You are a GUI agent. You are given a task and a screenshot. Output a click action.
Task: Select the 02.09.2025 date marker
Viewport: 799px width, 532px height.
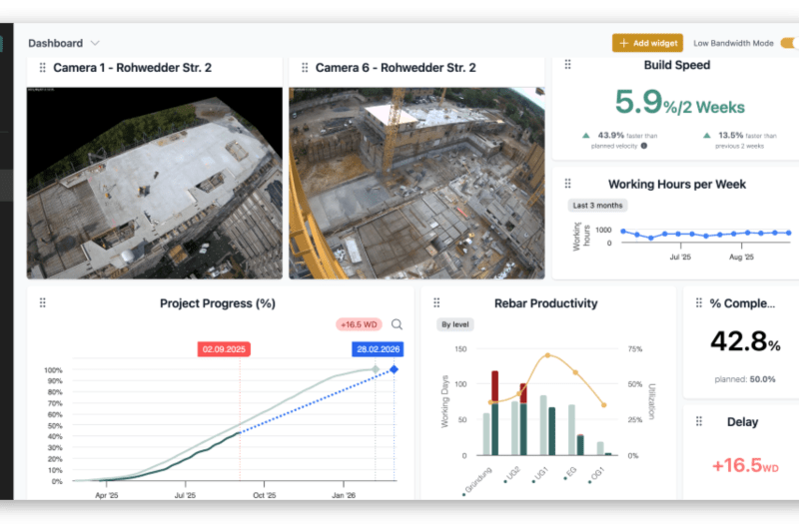click(224, 349)
